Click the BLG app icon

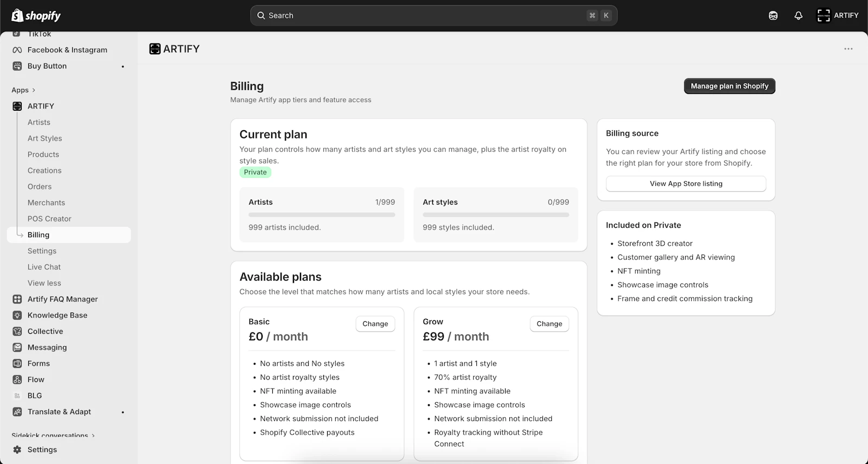(17, 396)
